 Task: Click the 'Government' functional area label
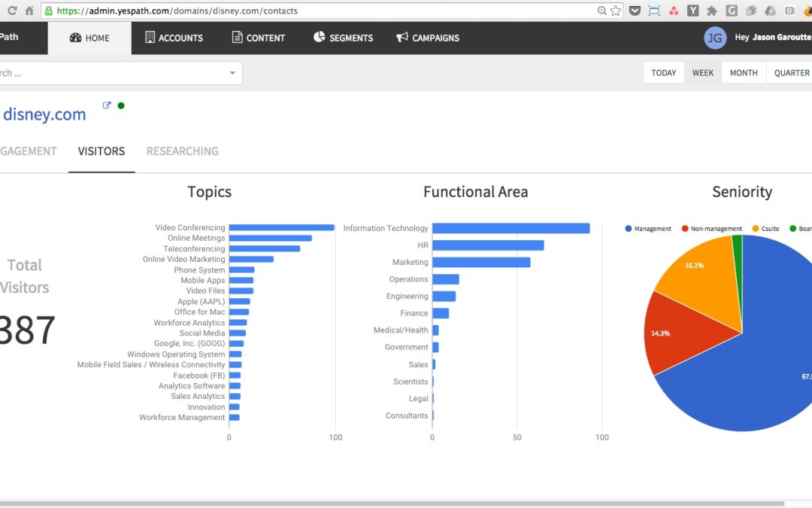[407, 347]
